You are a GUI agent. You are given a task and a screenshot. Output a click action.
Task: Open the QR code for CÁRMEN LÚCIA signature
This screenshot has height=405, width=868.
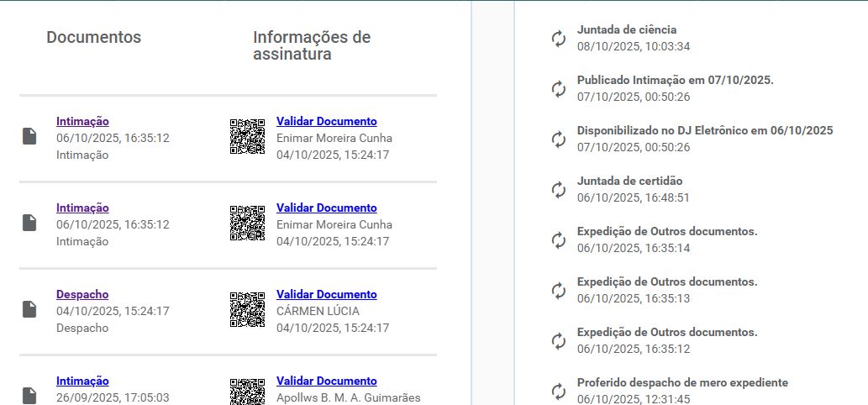(x=247, y=309)
